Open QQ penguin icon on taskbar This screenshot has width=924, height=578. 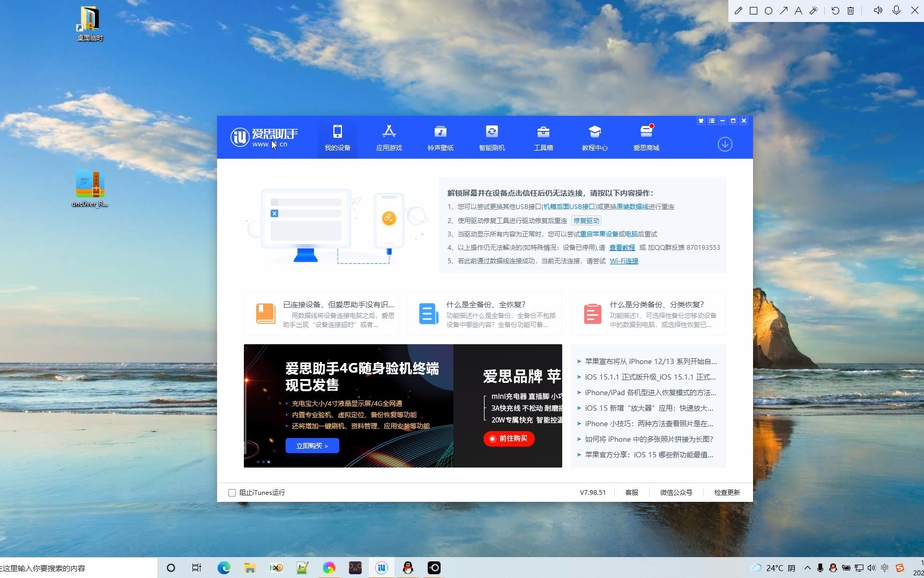click(x=408, y=568)
